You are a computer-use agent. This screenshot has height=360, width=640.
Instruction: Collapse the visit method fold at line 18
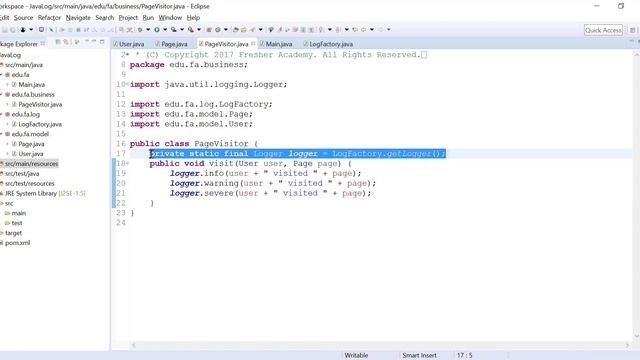click(x=127, y=163)
